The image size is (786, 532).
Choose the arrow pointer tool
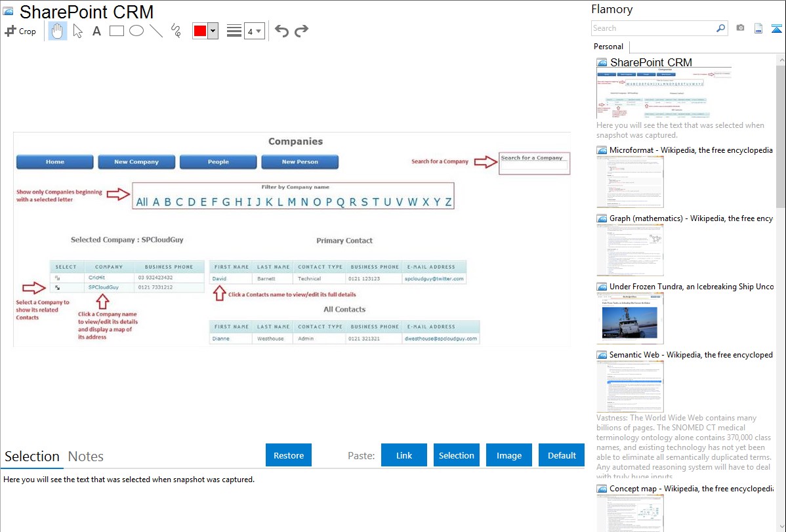[77, 31]
